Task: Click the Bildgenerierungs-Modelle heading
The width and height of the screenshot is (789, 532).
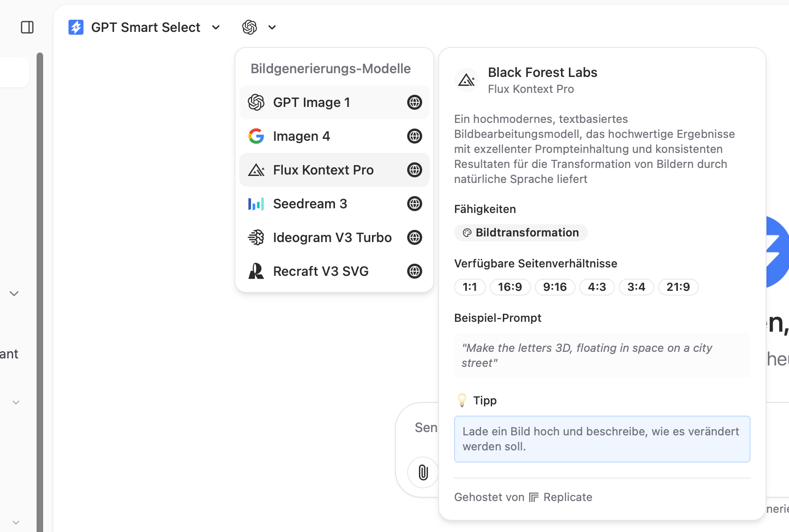Action: pyautogui.click(x=331, y=68)
